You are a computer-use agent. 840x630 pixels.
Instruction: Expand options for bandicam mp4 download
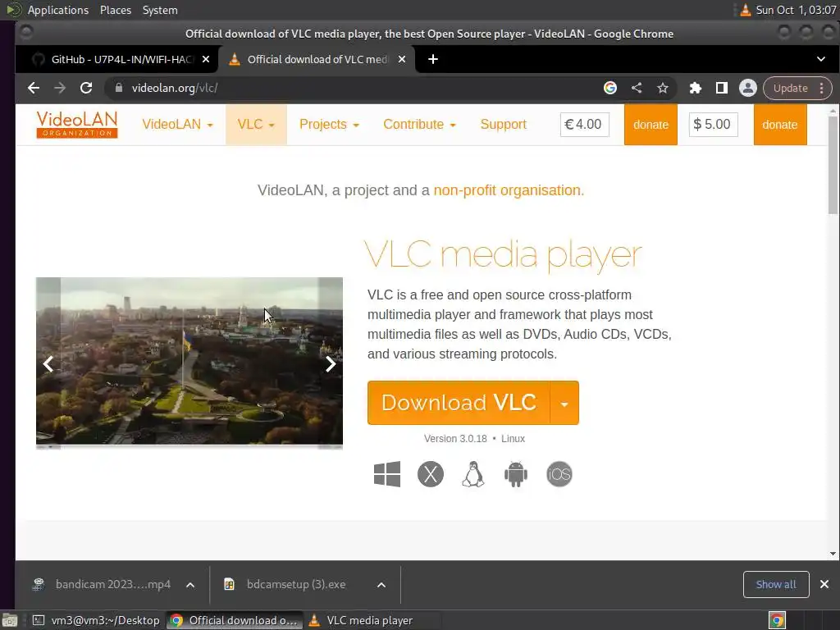[x=190, y=585]
